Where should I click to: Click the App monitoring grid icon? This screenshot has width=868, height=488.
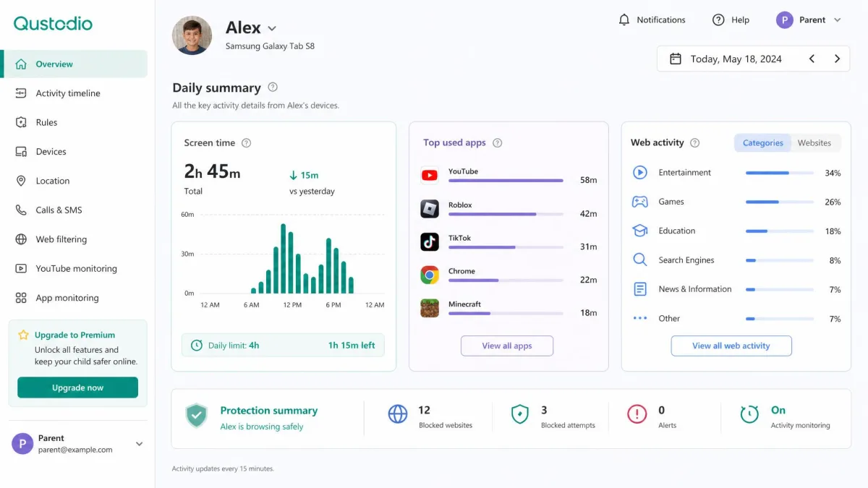point(22,298)
